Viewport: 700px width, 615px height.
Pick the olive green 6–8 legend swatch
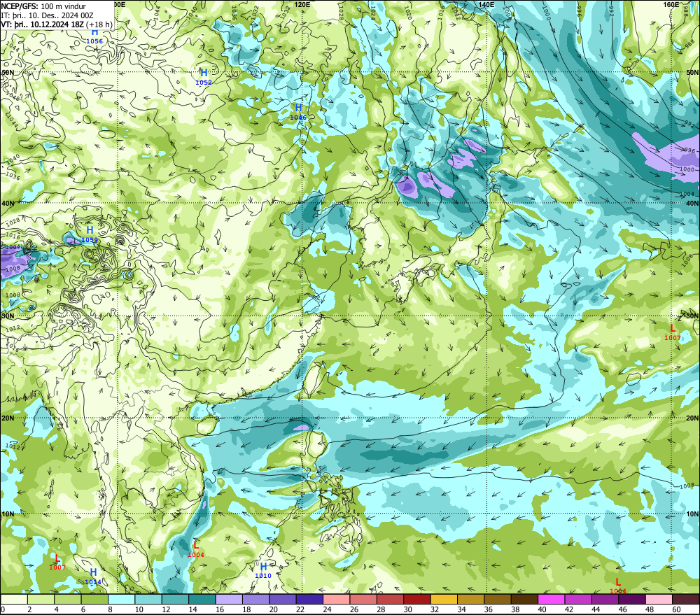click(x=94, y=599)
